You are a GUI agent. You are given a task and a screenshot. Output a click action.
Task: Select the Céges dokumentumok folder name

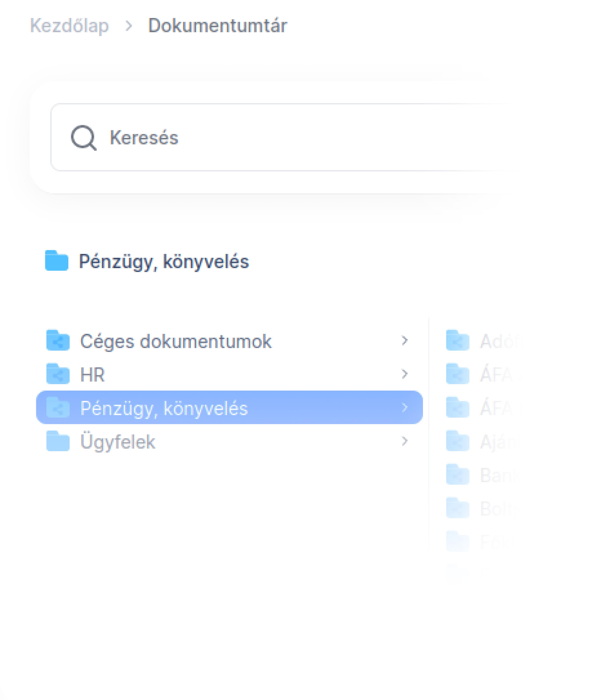tap(175, 341)
